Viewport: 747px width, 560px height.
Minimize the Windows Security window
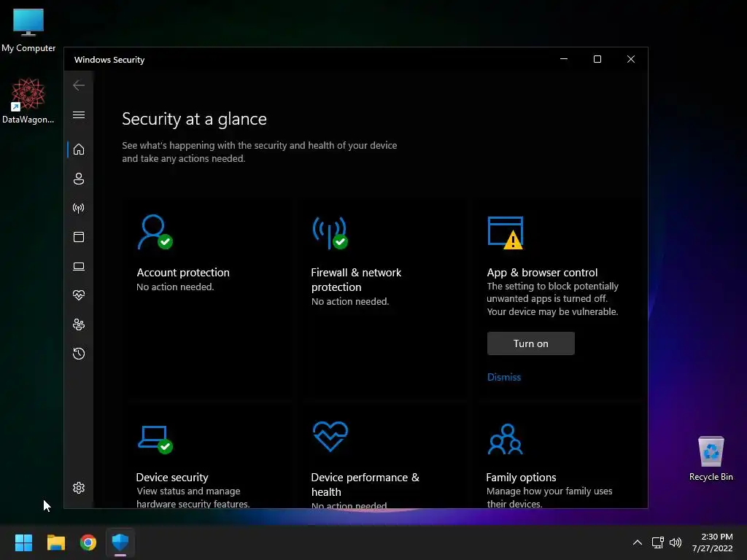(x=564, y=59)
